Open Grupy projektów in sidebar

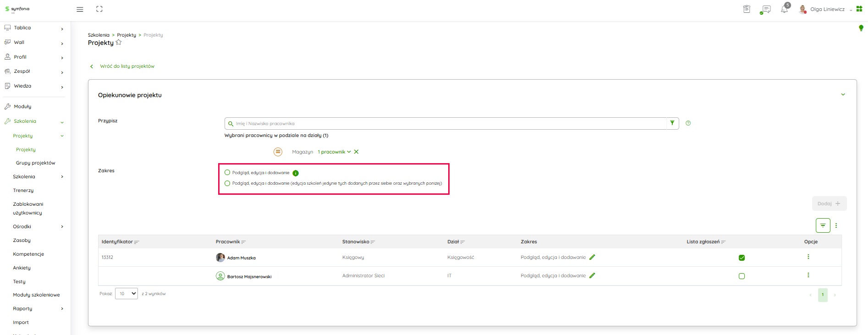[35, 163]
